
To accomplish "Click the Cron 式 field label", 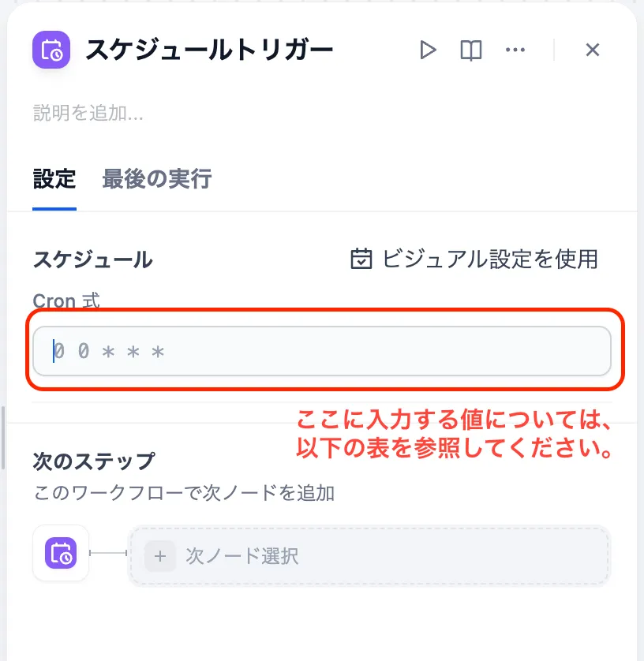I will pyautogui.click(x=66, y=301).
